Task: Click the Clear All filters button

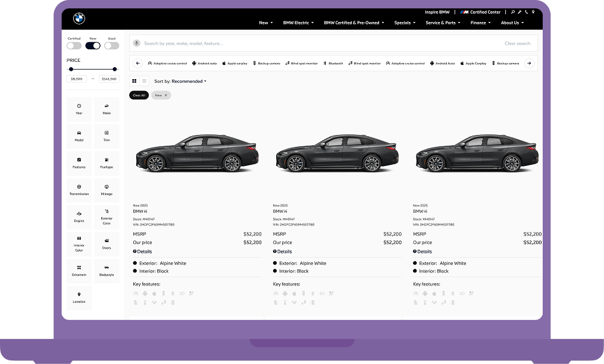Action: tap(139, 95)
